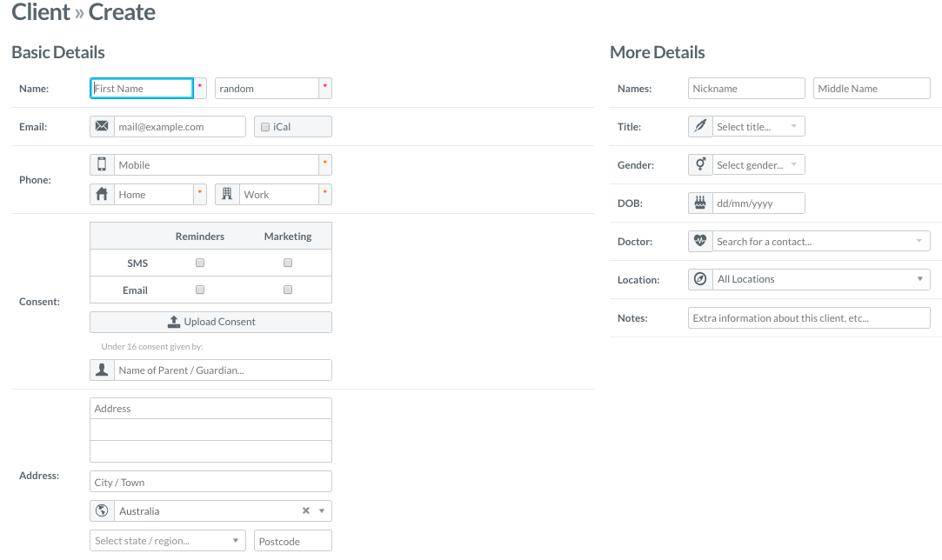Click into the Postcode field
The image size is (942, 560).
click(x=292, y=541)
